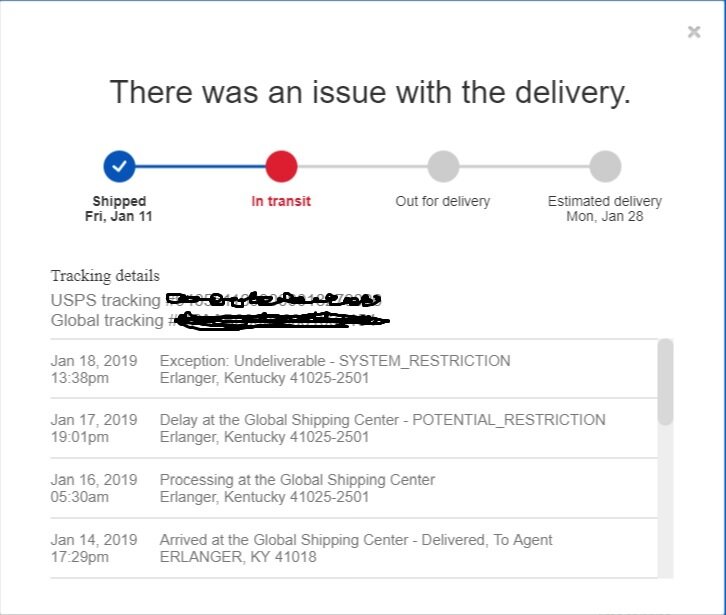The height and width of the screenshot is (615, 726).
Task: Click the scrollbar track below the thumb
Action: point(665,501)
